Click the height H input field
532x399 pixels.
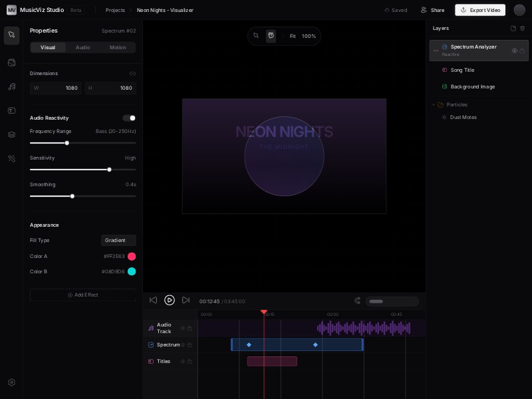point(110,88)
